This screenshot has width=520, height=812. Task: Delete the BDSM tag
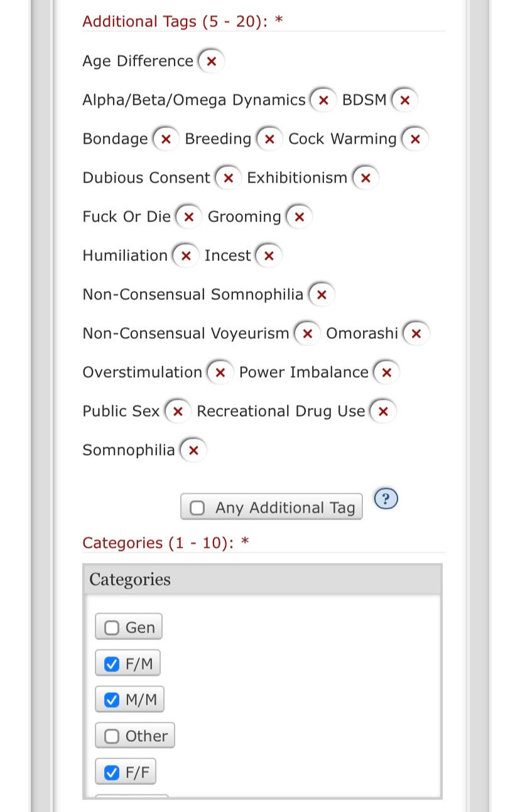tap(405, 100)
